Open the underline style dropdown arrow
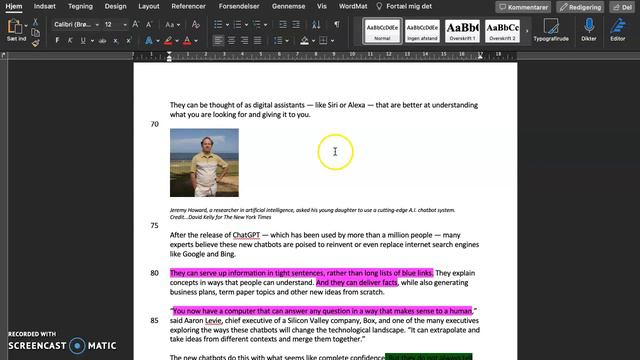The height and width of the screenshot is (360, 640). 92,41
